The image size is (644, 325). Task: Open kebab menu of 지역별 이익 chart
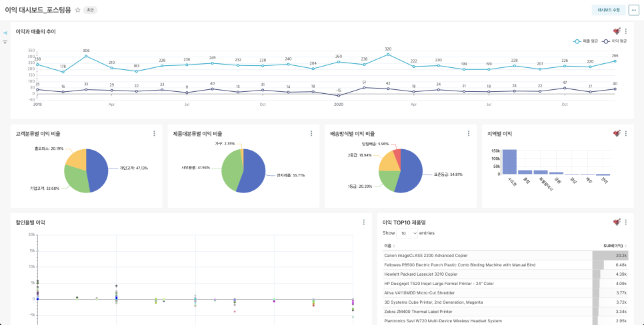pos(626,133)
